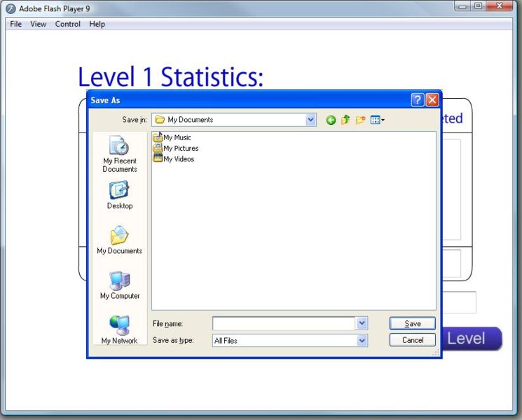Open the File menu
Screen dimensions: 522x420
(15, 24)
